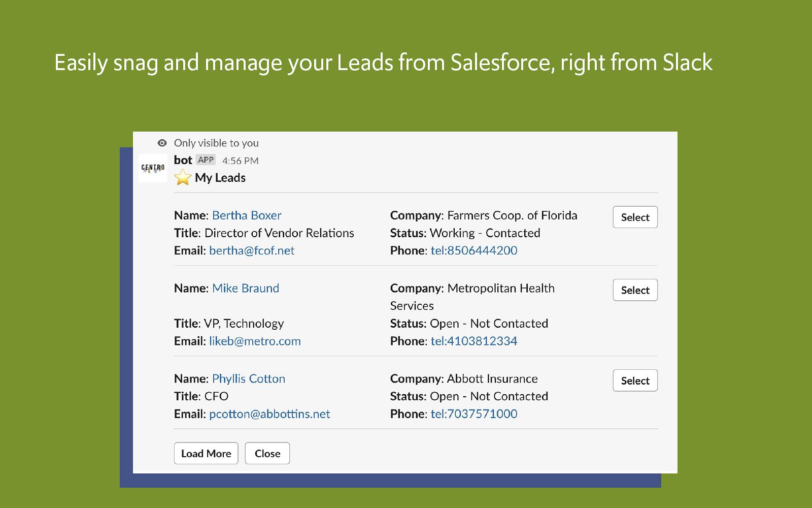The image size is (812, 508).
Task: Open Mike Braund's lead profile link
Action: tap(246, 288)
